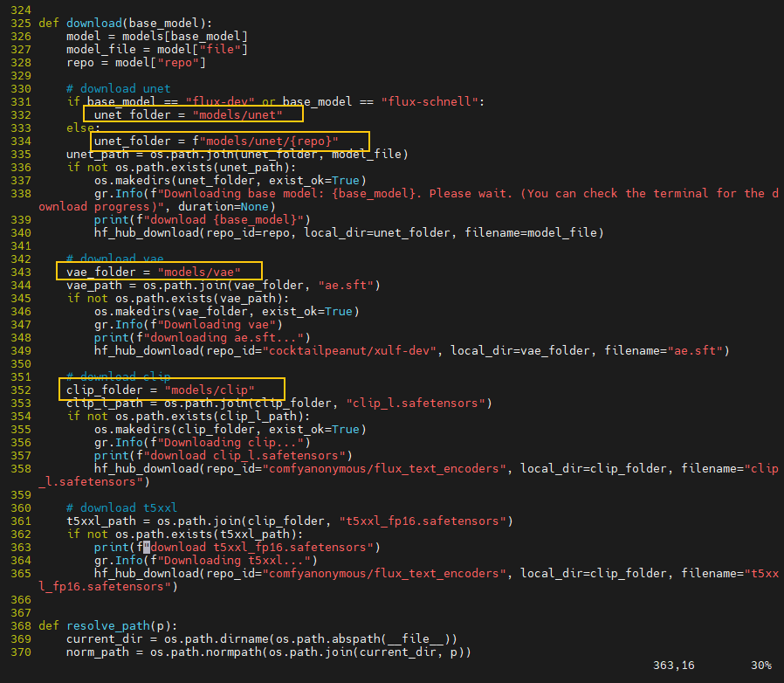784x683 pixels.
Task: Click "cocktailpeanut/xulf-dev" on line 349
Action: [349, 351]
